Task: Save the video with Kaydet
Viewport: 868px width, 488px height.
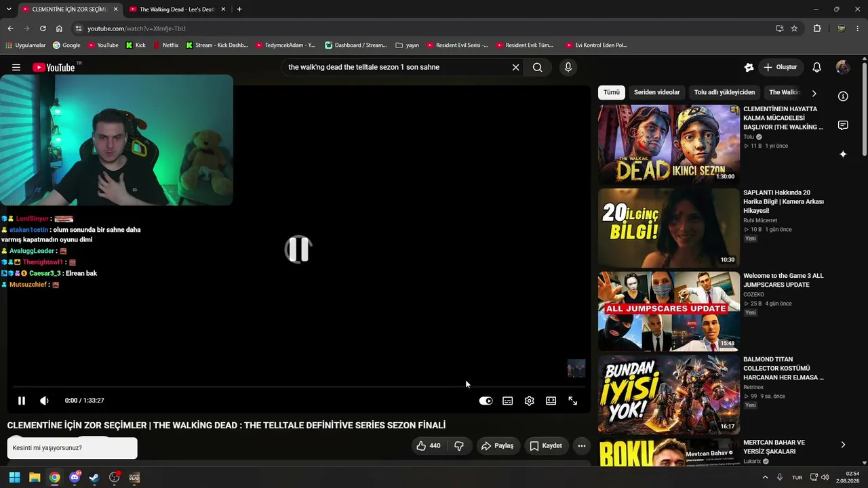Action: tap(546, 446)
